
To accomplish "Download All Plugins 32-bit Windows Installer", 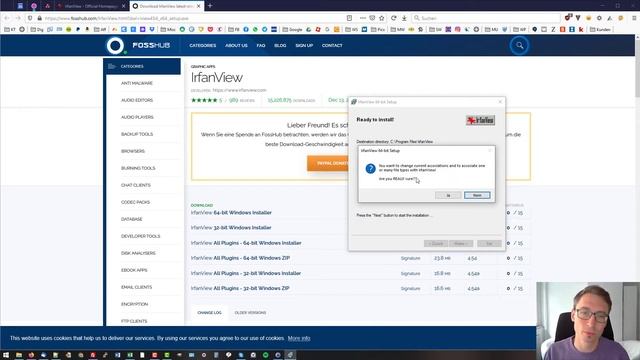I will pos(246,273).
